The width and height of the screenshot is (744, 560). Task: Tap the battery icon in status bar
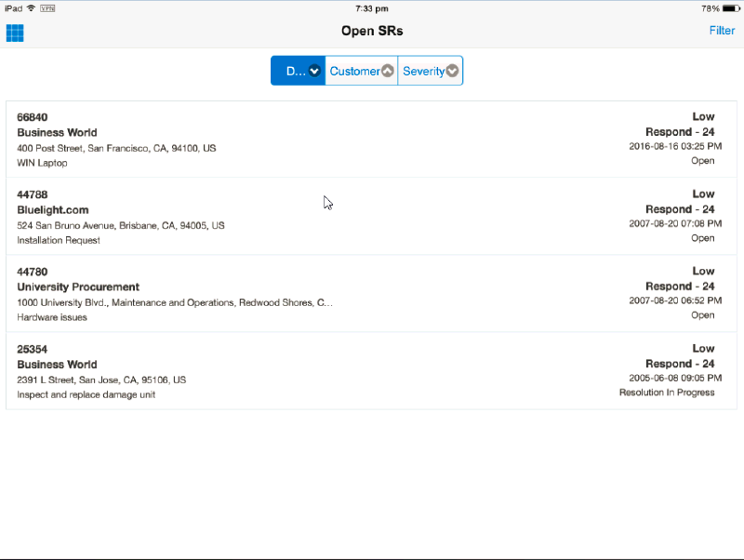click(x=731, y=8)
